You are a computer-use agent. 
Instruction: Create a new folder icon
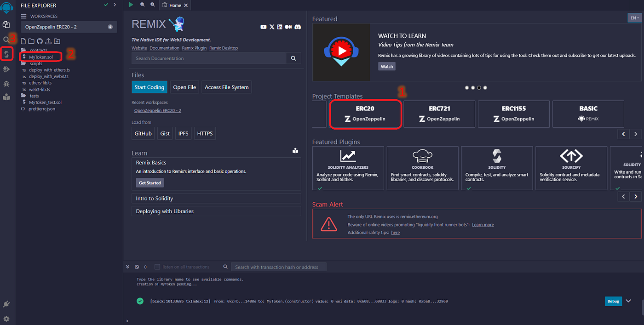(31, 41)
